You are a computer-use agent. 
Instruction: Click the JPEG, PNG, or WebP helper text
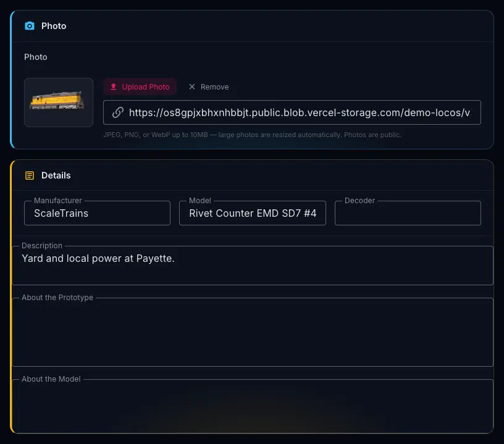253,135
